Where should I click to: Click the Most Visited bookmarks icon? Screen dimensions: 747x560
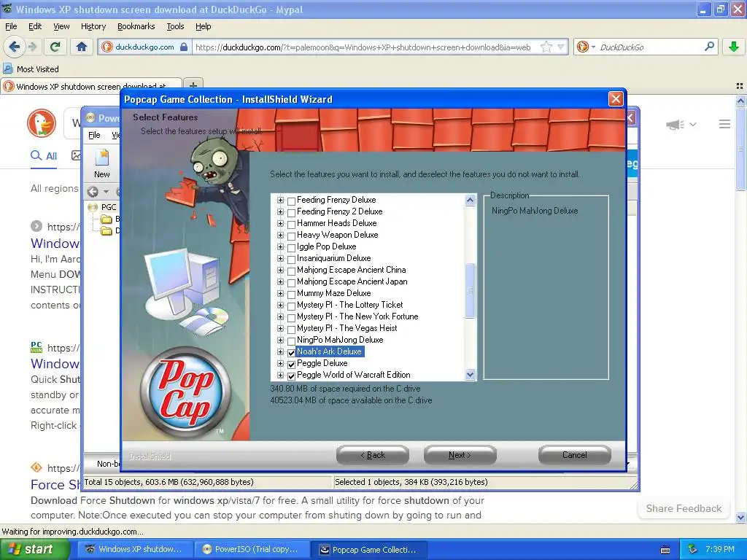pyautogui.click(x=7, y=69)
